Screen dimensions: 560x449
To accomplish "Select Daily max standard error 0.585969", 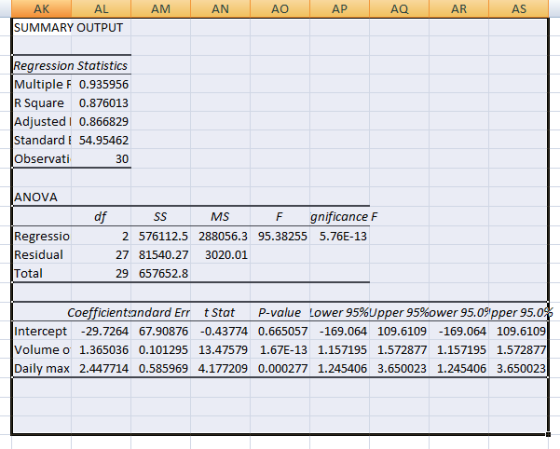I will click(161, 368).
